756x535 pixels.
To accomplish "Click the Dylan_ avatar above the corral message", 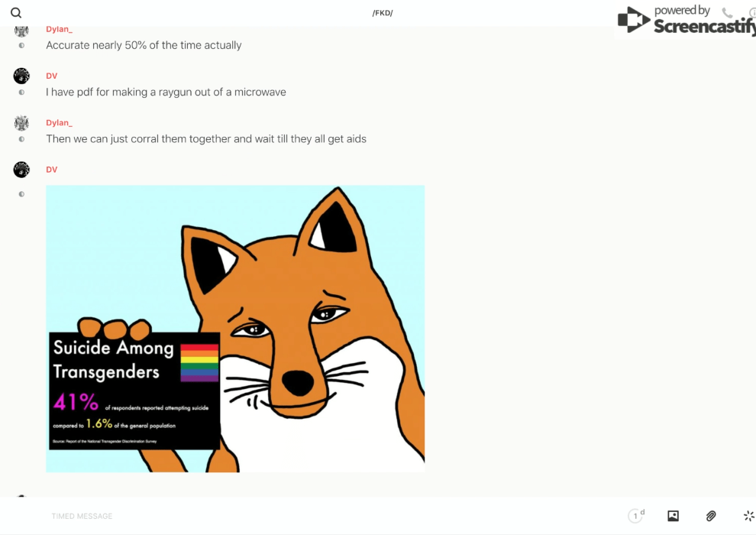I will coord(21,123).
